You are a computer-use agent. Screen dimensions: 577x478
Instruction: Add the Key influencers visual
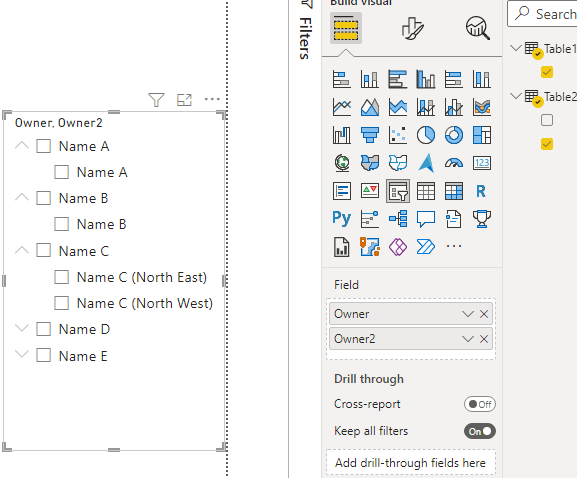[369, 219]
